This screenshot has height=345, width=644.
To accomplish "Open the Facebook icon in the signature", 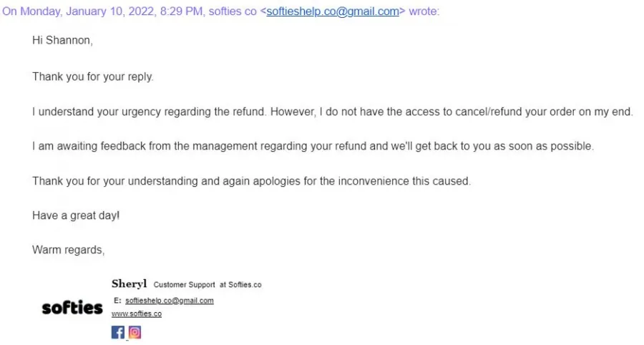I will pyautogui.click(x=118, y=332).
